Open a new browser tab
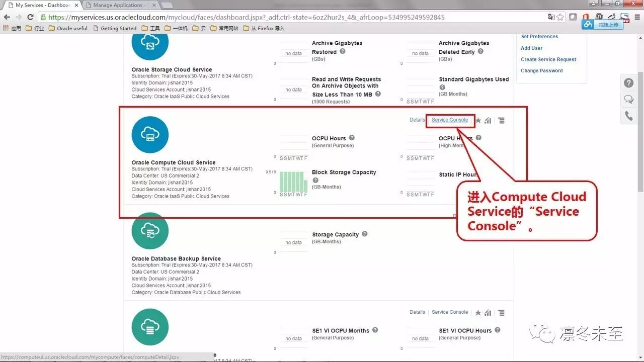 (x=167, y=5)
